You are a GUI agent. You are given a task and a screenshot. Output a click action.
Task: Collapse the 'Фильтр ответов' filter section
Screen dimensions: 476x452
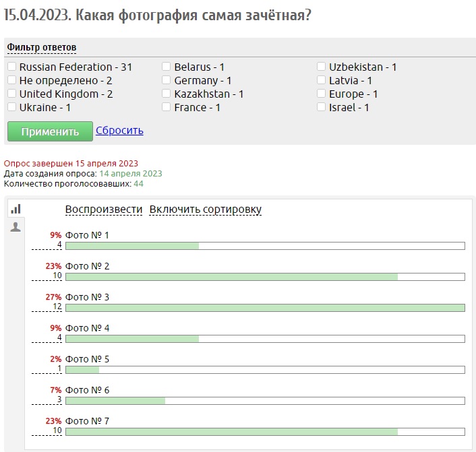(x=41, y=47)
